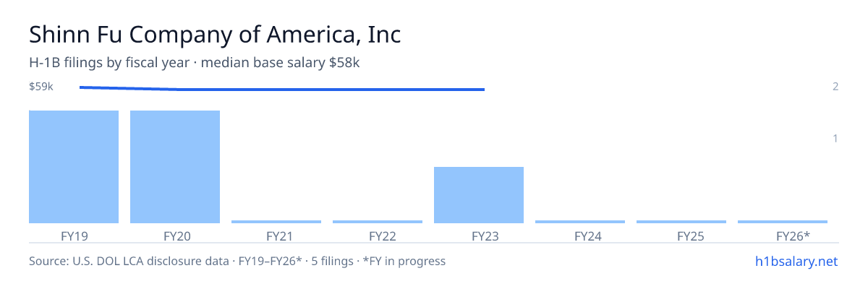This screenshot has height=289, width=868.
Task: Click the FY20 filings bar
Action: coord(175,167)
